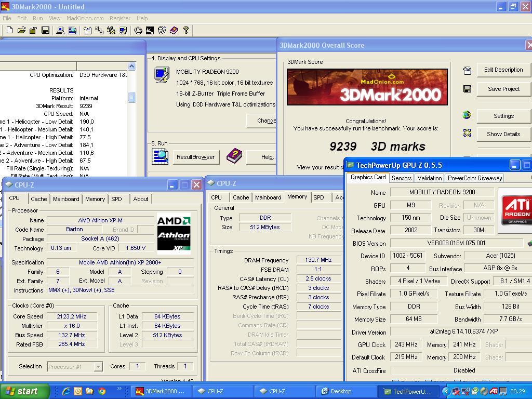Click the Save floppy disk toolbar icon
Viewport: 532px width, 399px height.
click(x=45, y=30)
